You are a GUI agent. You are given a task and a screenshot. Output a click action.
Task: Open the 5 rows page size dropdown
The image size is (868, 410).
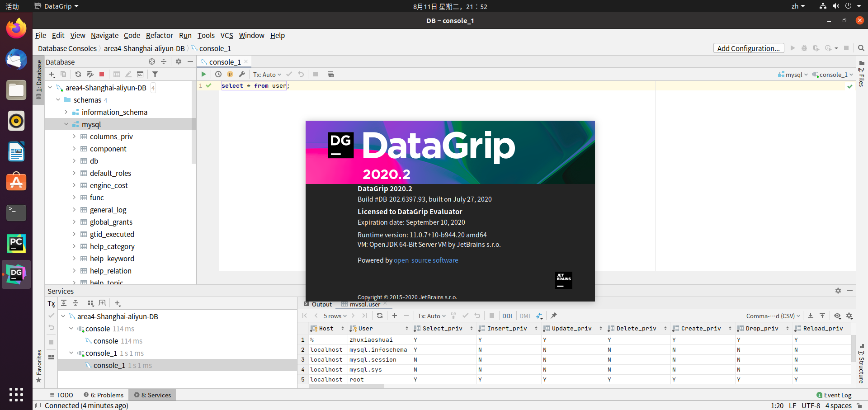(x=335, y=316)
